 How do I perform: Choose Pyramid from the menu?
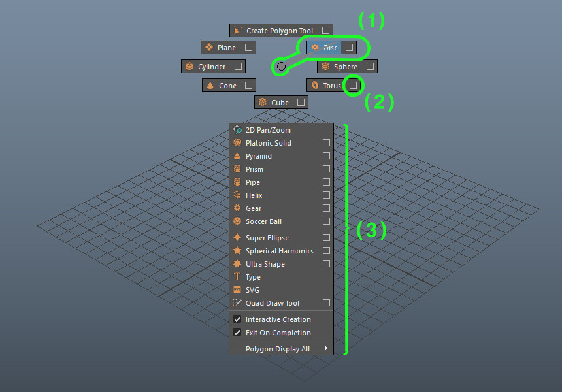click(x=282, y=156)
